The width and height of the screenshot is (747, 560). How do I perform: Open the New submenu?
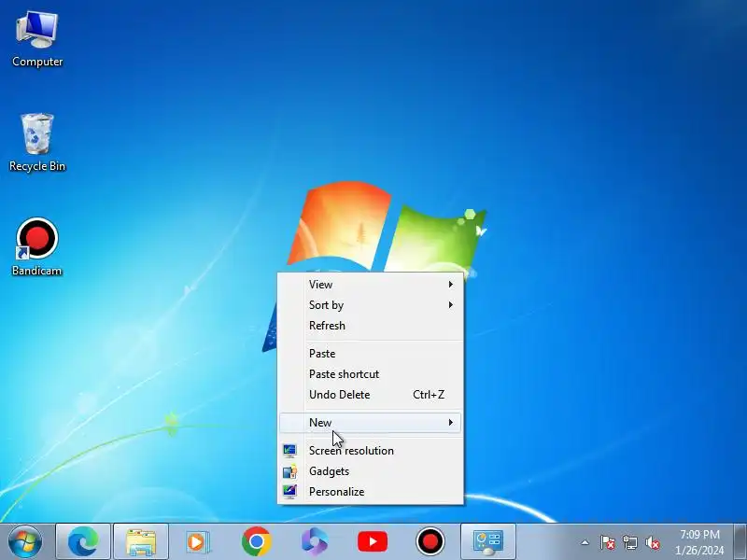370,423
